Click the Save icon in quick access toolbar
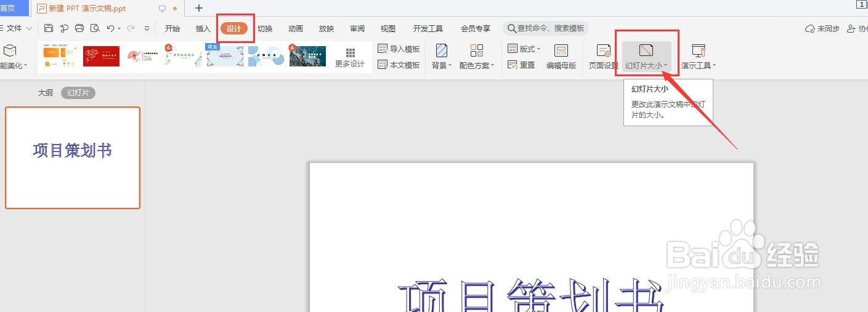This screenshot has width=868, height=312. pyautogui.click(x=49, y=28)
